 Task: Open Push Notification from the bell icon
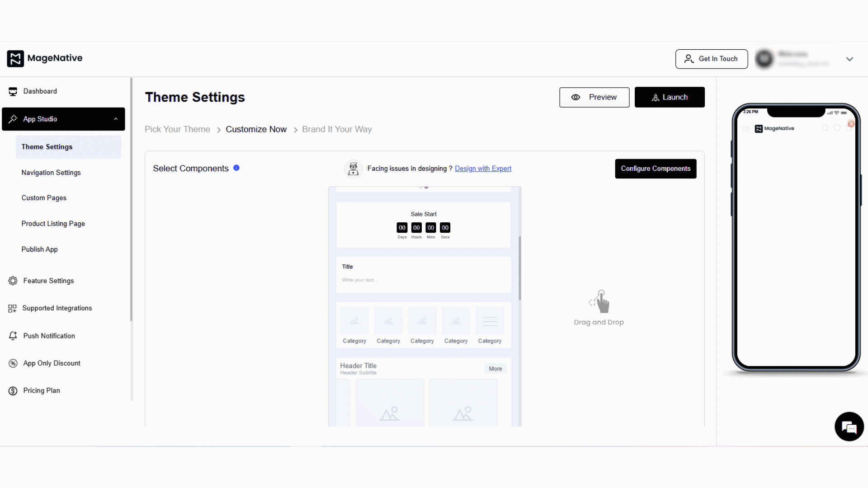tap(13, 336)
